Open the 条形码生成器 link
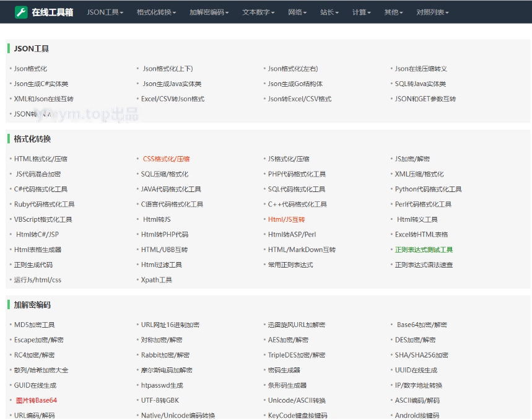Image resolution: width=532 pixels, height=420 pixels. pos(287,385)
